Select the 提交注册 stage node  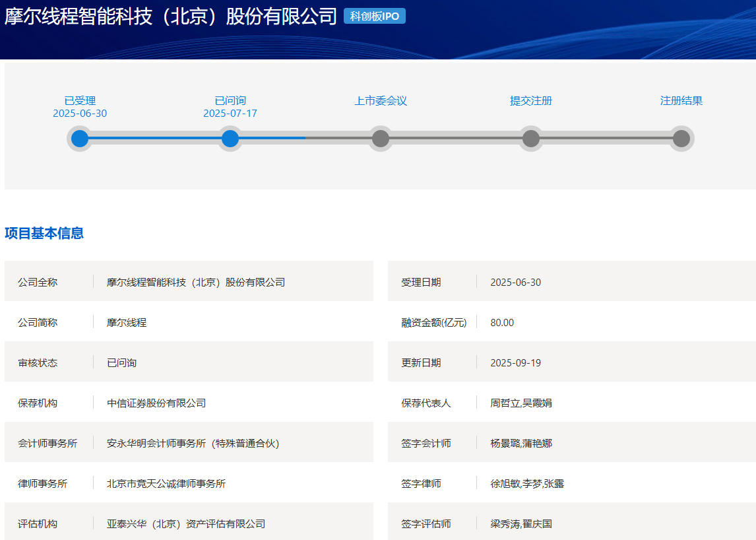coord(530,139)
